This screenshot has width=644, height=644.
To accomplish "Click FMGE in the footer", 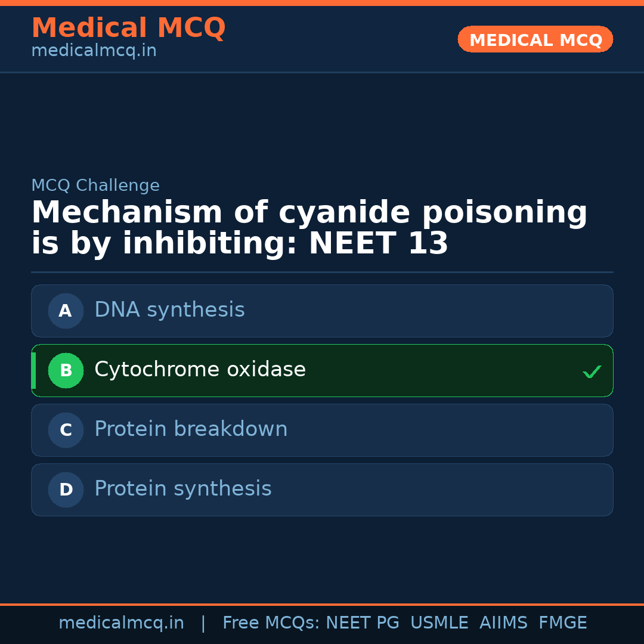I will pos(562,623).
